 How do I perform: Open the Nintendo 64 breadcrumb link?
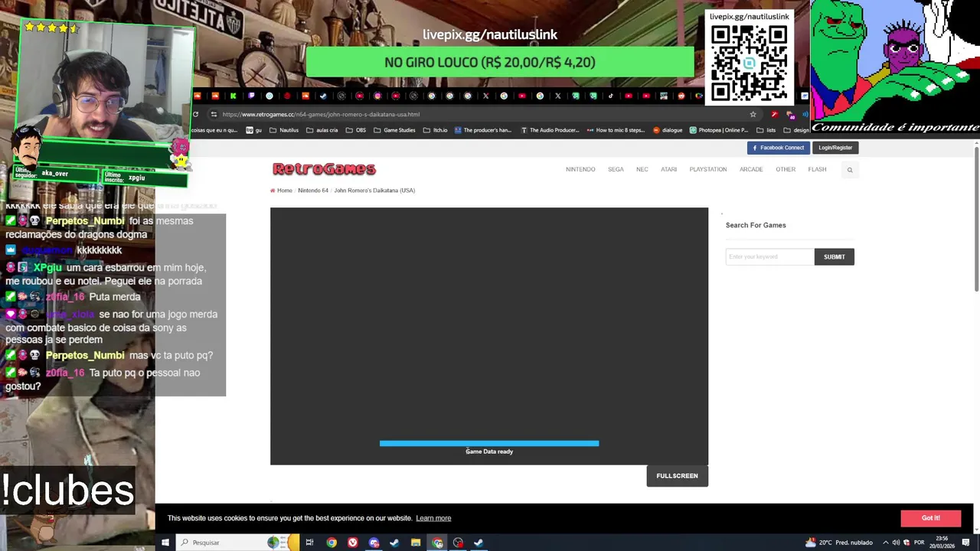(x=313, y=191)
